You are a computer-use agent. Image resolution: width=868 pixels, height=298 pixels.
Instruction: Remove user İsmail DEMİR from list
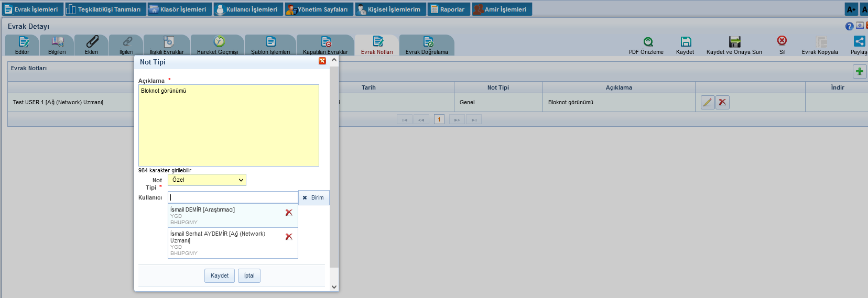click(289, 213)
